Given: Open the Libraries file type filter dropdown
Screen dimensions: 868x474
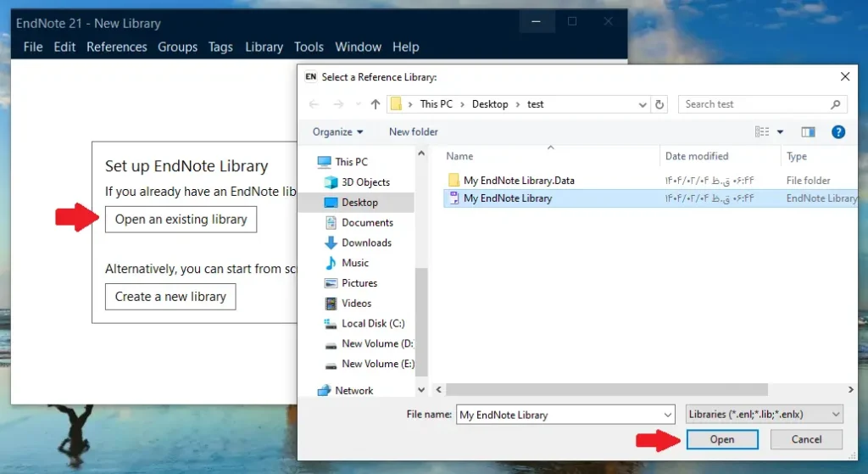Looking at the screenshot, I should tap(764, 414).
